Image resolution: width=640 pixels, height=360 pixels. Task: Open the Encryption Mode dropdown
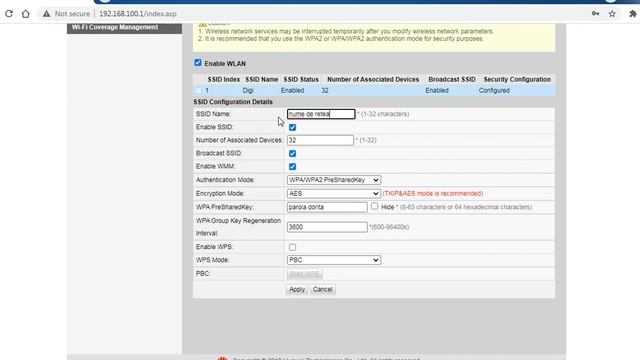[334, 193]
